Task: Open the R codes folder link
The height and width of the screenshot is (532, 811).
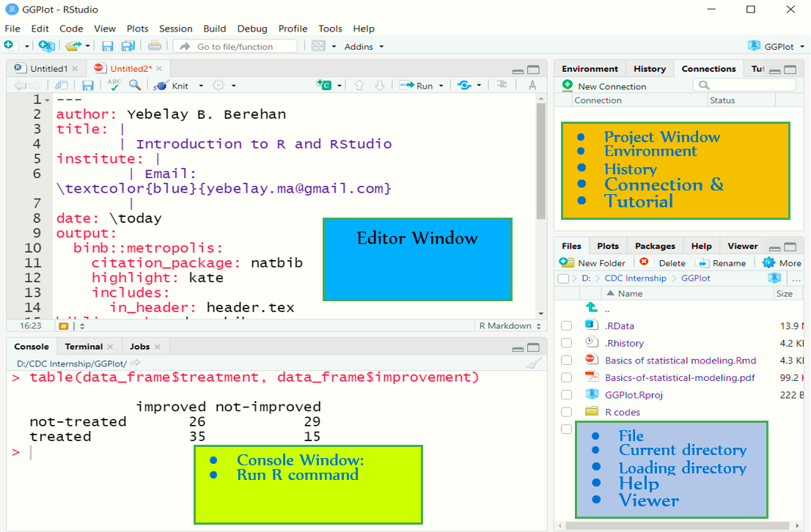Action: [623, 411]
